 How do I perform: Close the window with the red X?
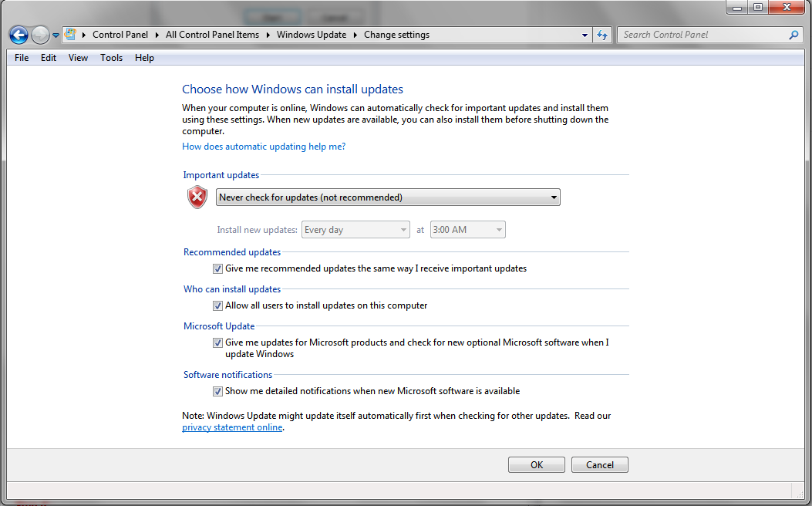click(x=787, y=7)
